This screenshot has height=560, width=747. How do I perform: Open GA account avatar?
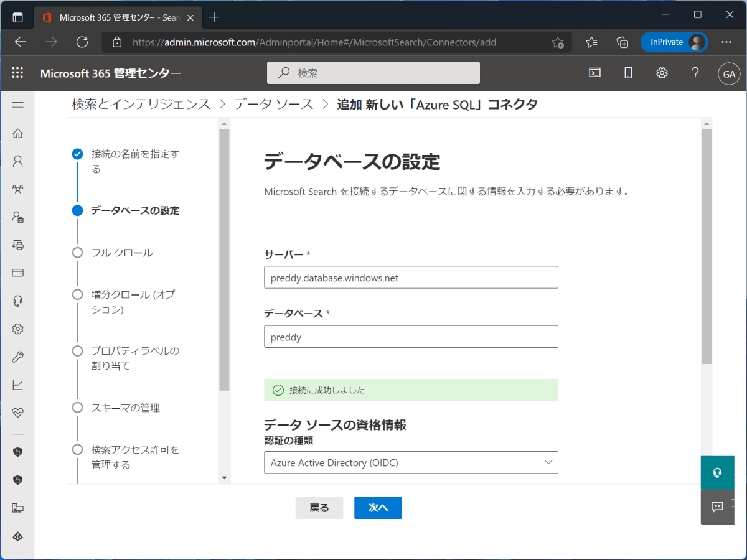click(x=729, y=73)
